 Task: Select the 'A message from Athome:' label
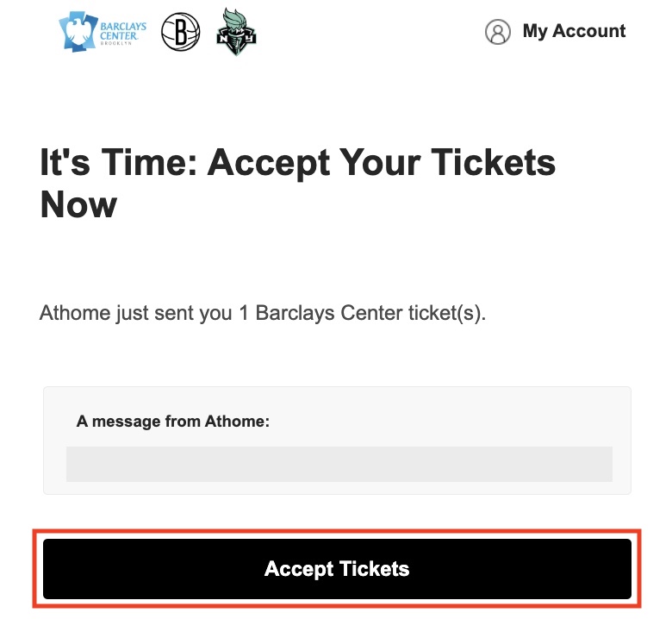[x=173, y=422]
